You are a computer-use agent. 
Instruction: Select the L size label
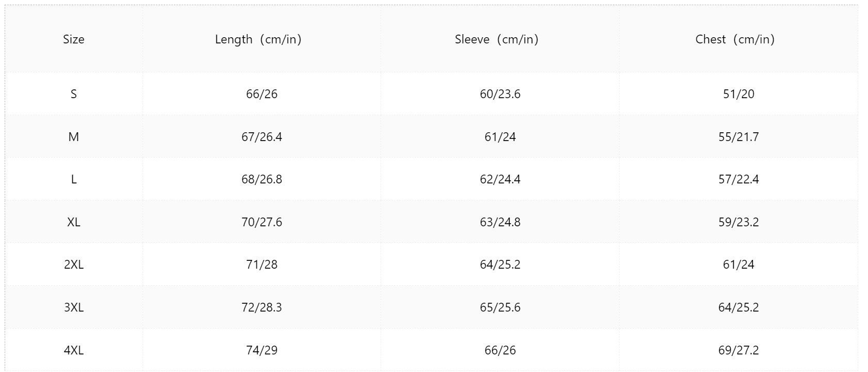(74, 179)
